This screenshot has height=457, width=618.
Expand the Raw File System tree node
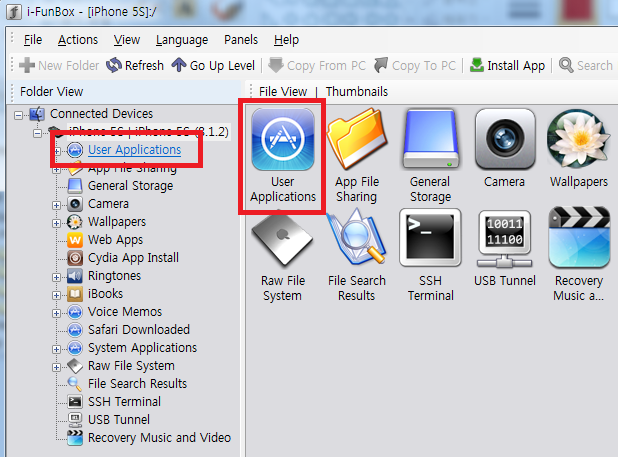(56, 367)
